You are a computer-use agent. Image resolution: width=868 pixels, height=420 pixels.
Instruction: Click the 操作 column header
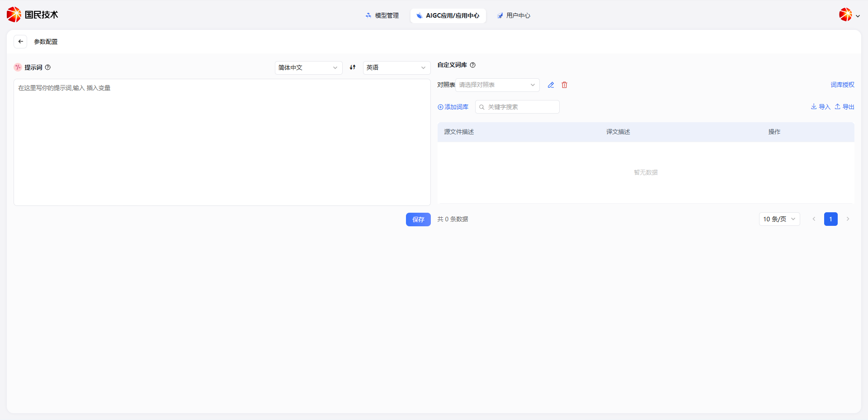[774, 132]
